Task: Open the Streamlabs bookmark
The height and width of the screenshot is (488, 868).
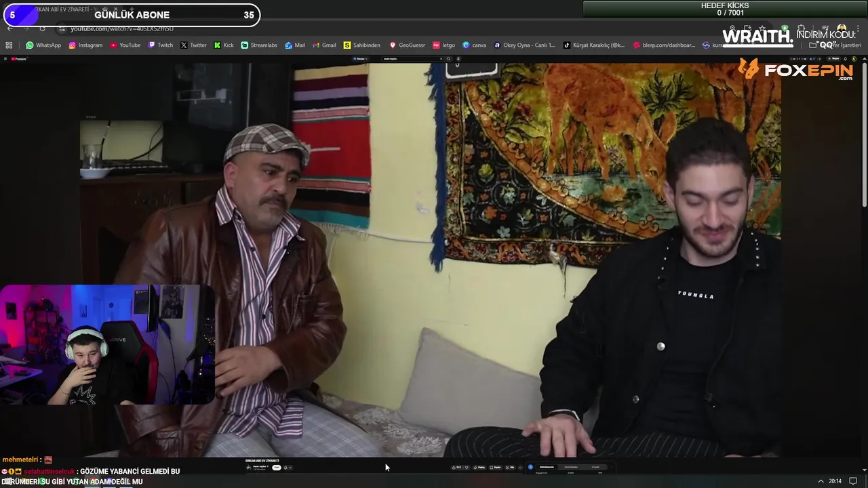Action: pos(259,45)
